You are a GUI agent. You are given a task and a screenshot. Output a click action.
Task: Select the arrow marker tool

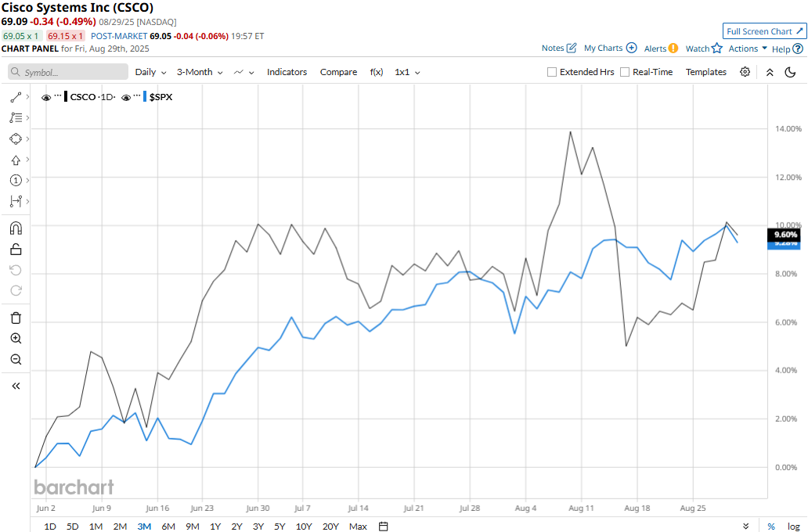(16, 160)
